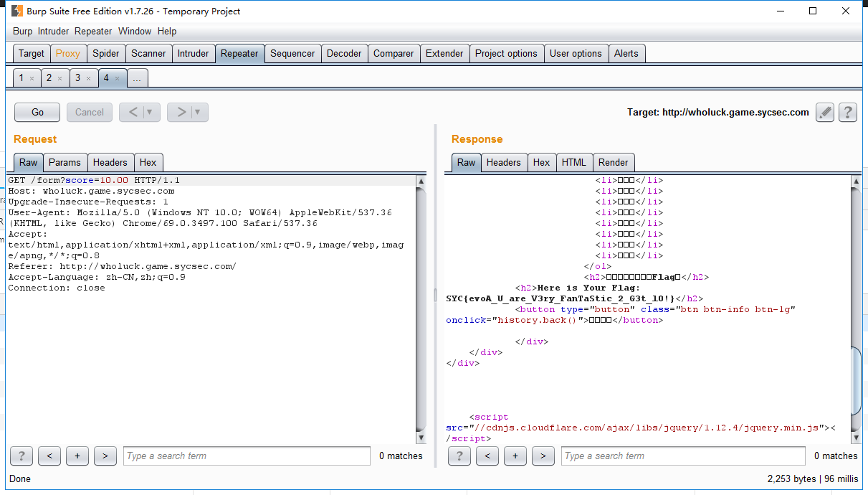Click the SYC flag text in response
The height and width of the screenshot is (495, 868).
(561, 298)
